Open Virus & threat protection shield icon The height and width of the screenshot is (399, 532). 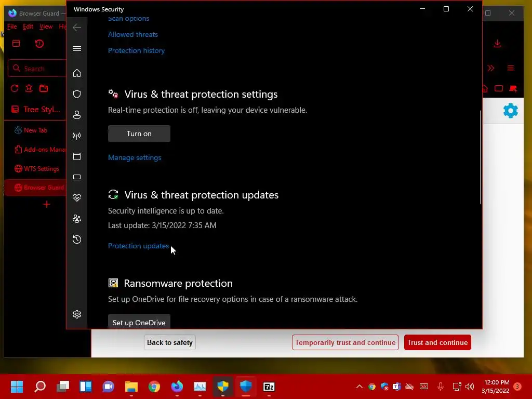pyautogui.click(x=77, y=94)
